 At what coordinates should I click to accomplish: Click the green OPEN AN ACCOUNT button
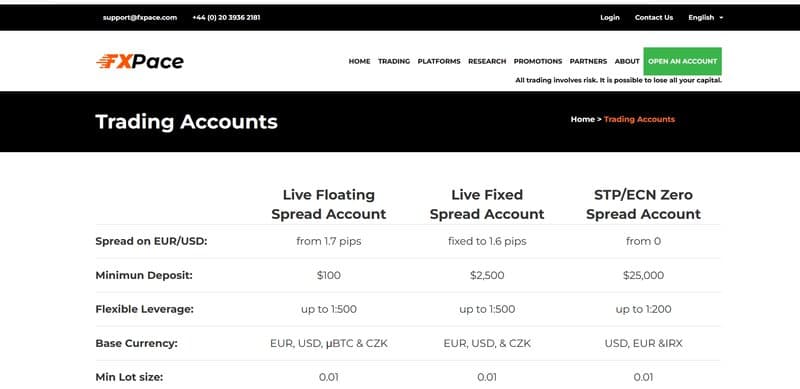683,61
